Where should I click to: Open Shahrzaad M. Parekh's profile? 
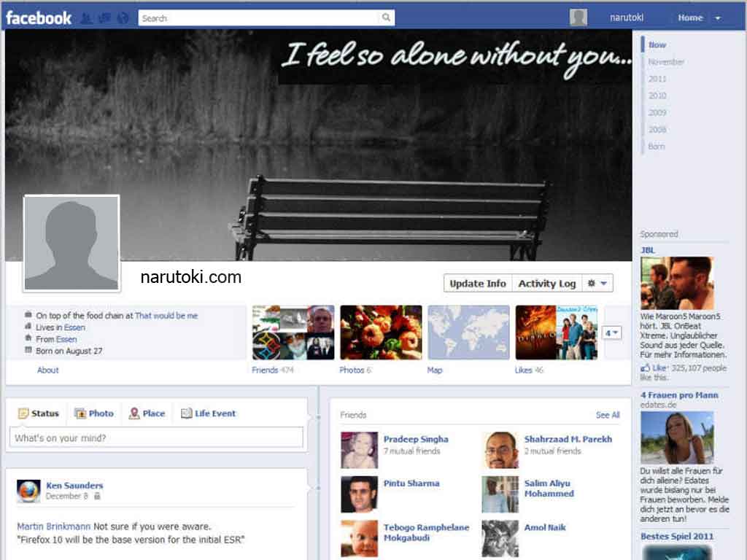(x=568, y=439)
